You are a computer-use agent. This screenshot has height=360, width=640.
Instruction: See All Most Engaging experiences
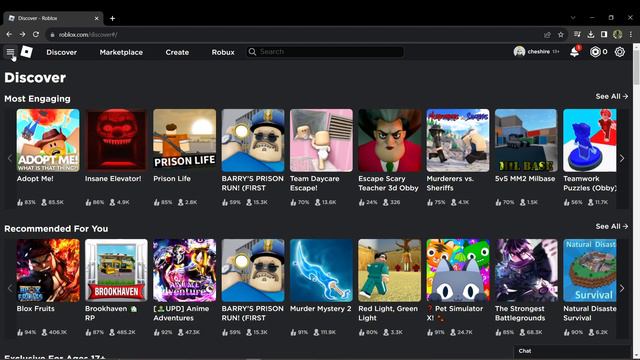point(611,96)
